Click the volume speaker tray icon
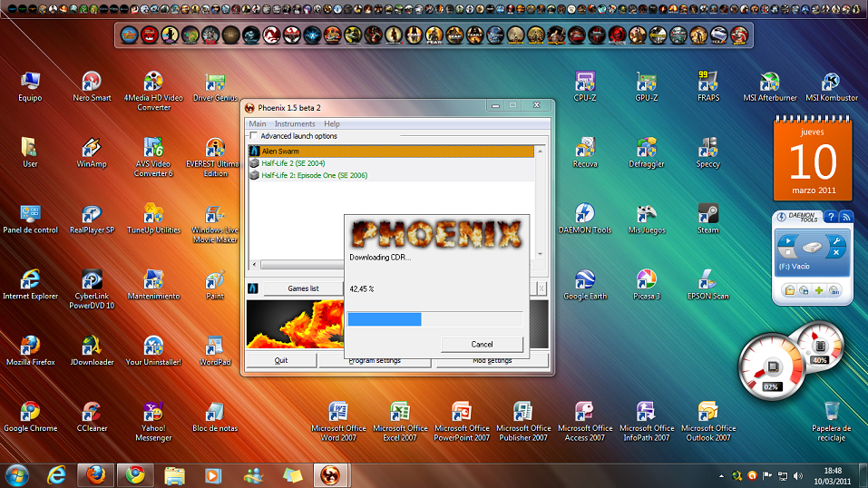Viewport: 868px width, 488px height. click(797, 476)
